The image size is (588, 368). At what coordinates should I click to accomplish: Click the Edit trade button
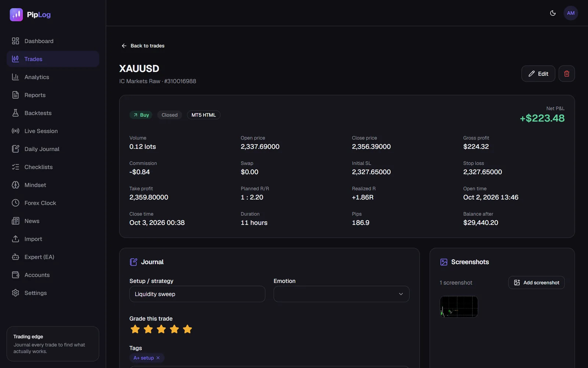point(538,74)
